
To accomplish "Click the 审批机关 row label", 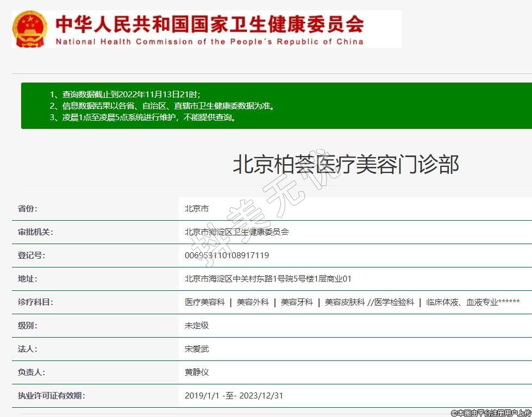I will (35, 232).
